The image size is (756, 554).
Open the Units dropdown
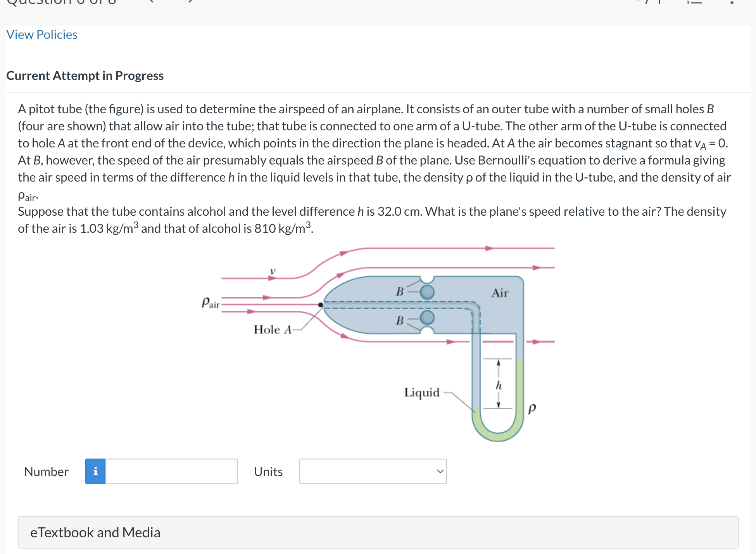[x=373, y=471]
